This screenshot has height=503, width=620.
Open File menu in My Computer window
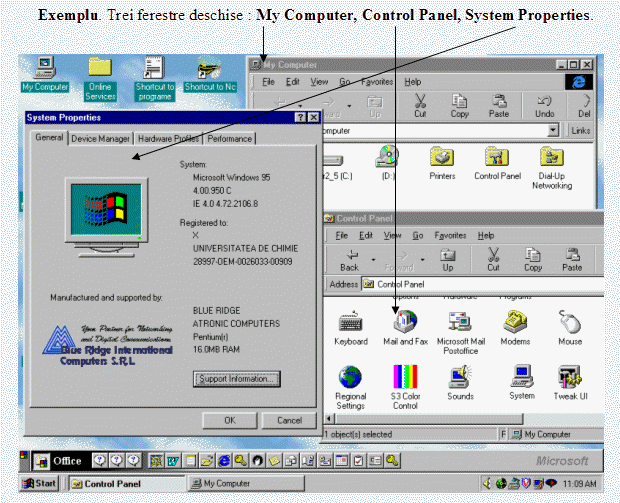click(x=268, y=82)
